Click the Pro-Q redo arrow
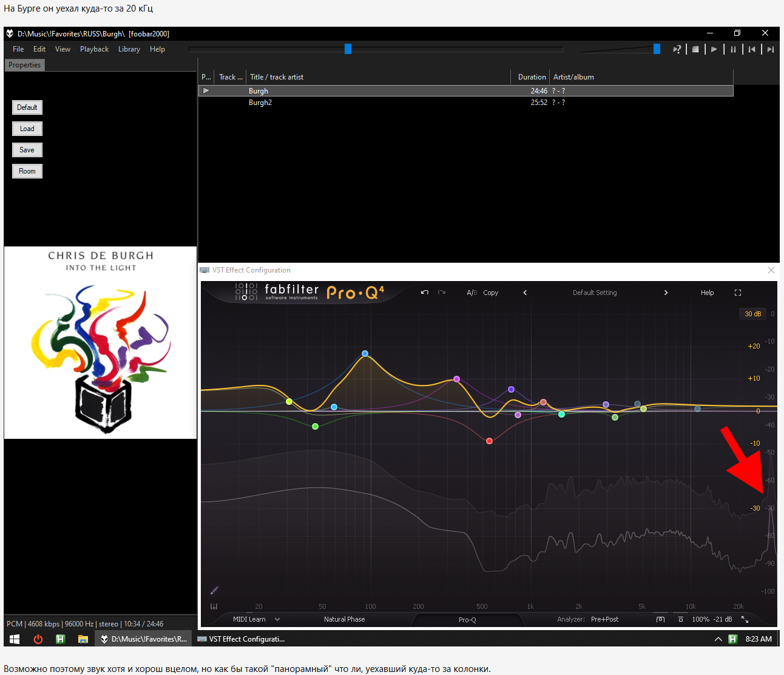Viewport: 784px width, 675px height. tap(442, 293)
